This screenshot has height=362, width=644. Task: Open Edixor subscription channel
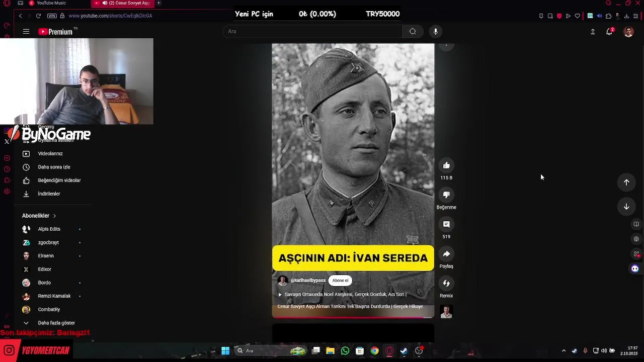point(53,269)
